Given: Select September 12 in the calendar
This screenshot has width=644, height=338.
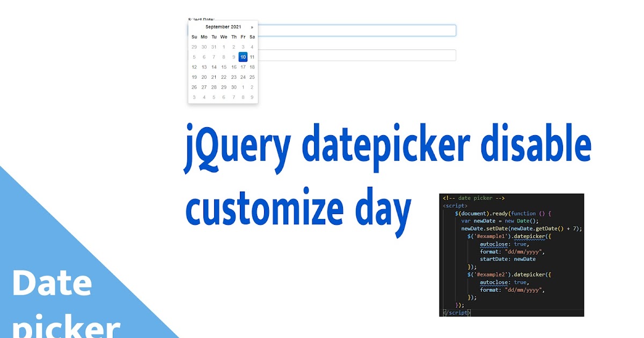Looking at the screenshot, I should pyautogui.click(x=194, y=67).
